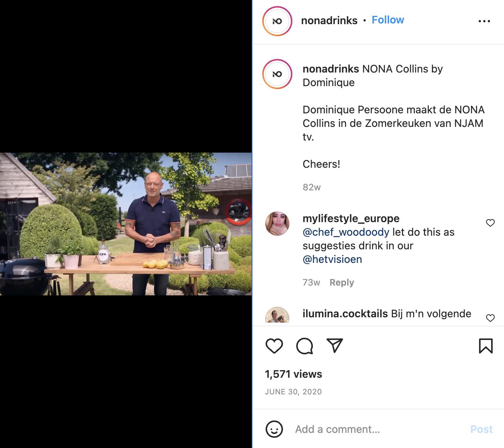Follow the nonadrinks account
Screen dimensions: 504x448
pos(388,20)
